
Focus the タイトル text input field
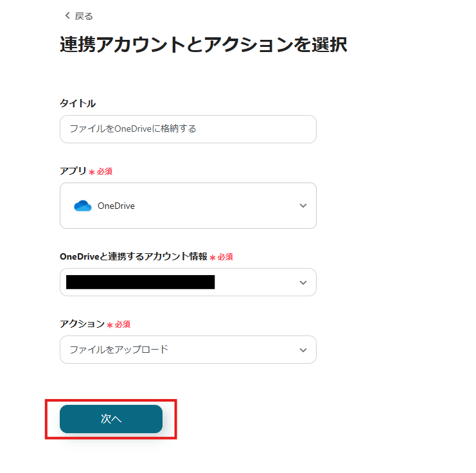pyautogui.click(x=188, y=129)
